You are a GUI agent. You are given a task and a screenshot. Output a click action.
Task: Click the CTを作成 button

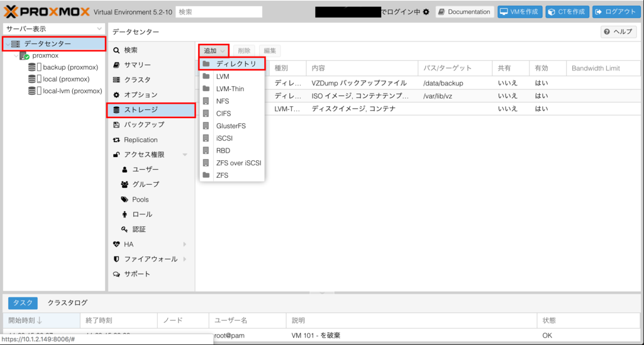(567, 12)
